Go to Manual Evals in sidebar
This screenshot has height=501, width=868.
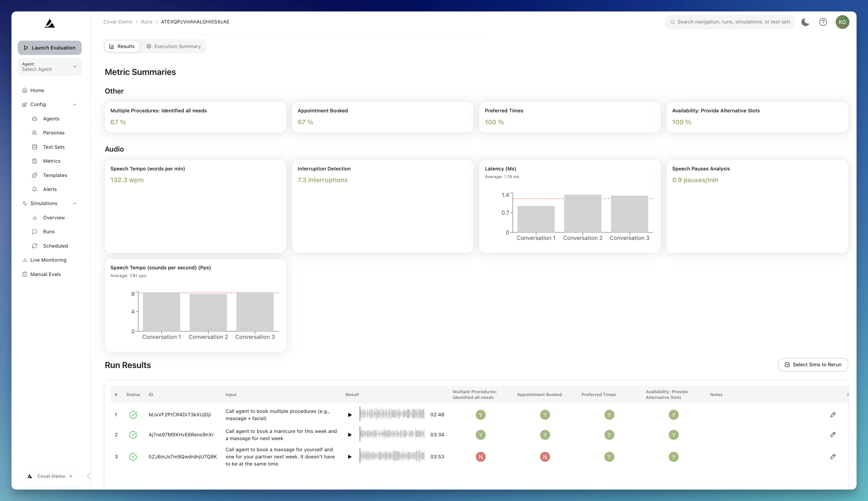pyautogui.click(x=45, y=274)
